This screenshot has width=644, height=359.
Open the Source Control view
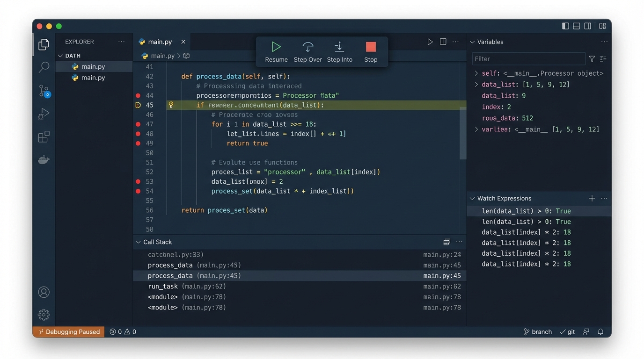(44, 90)
